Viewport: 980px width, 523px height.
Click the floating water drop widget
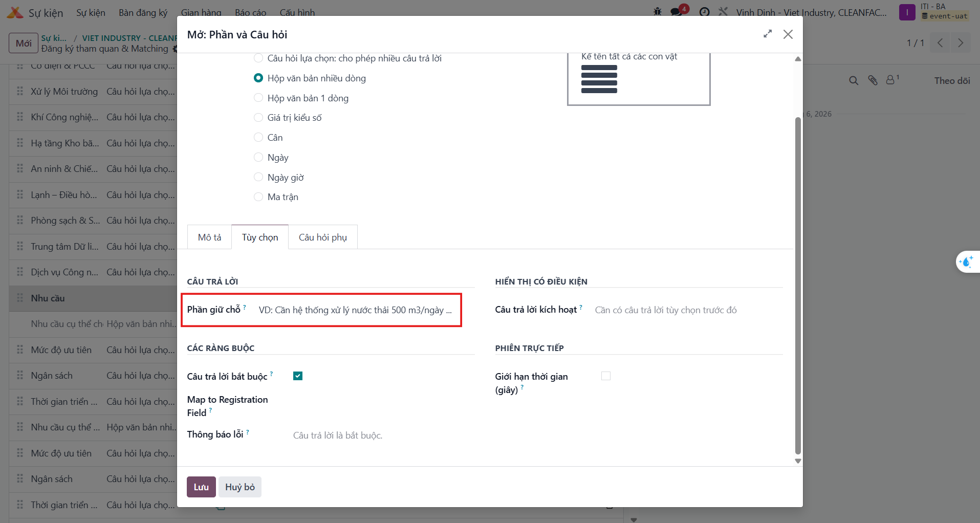coord(967,262)
